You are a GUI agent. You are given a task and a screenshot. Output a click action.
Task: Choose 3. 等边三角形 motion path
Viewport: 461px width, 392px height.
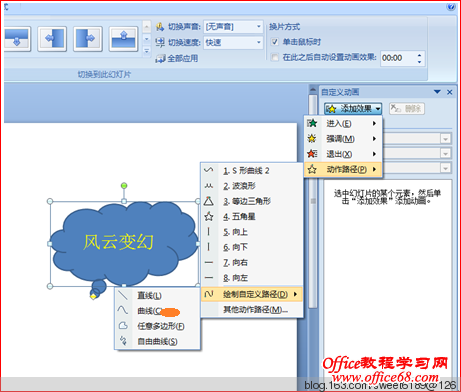tap(252, 201)
